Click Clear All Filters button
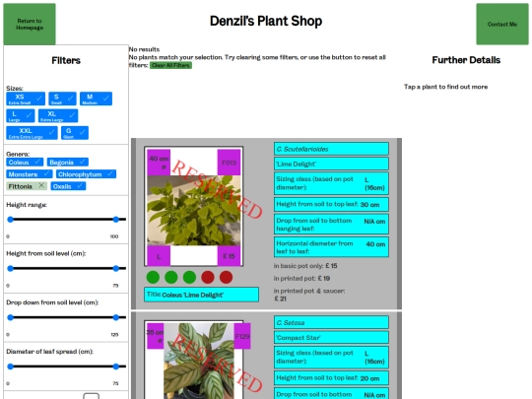Screen dimensions: 532x399 point(170,65)
